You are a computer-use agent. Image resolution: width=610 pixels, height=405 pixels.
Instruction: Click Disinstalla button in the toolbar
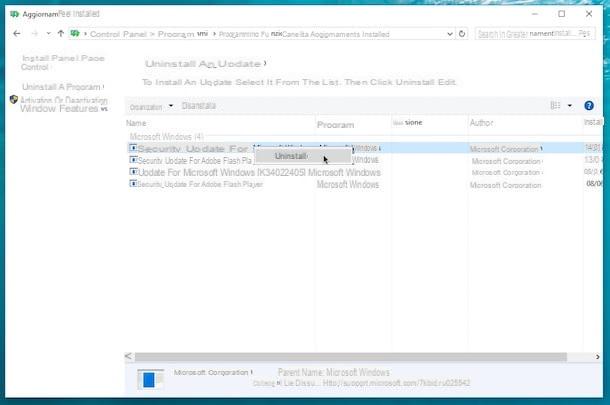tap(199, 106)
